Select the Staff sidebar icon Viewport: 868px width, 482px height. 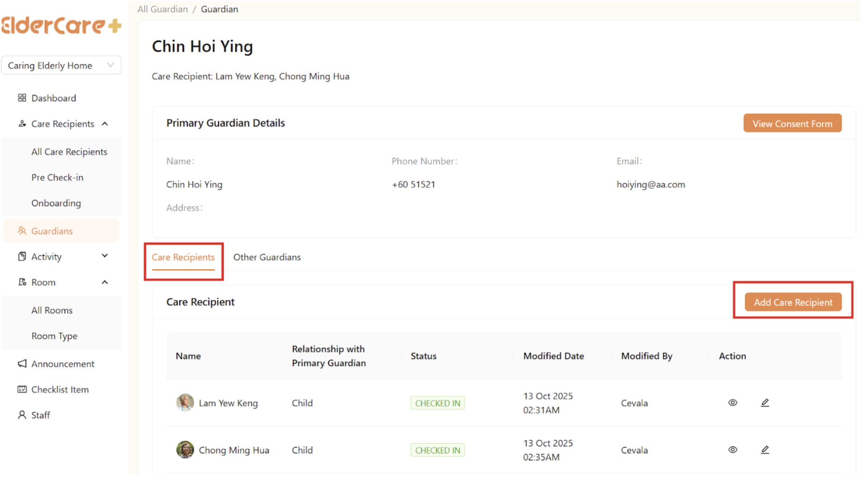(x=22, y=415)
